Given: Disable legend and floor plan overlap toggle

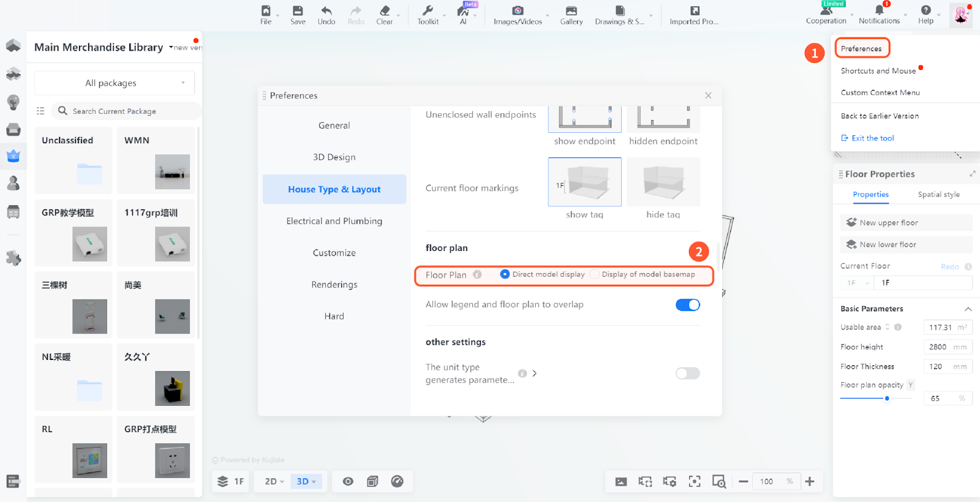Looking at the screenshot, I should [x=687, y=305].
